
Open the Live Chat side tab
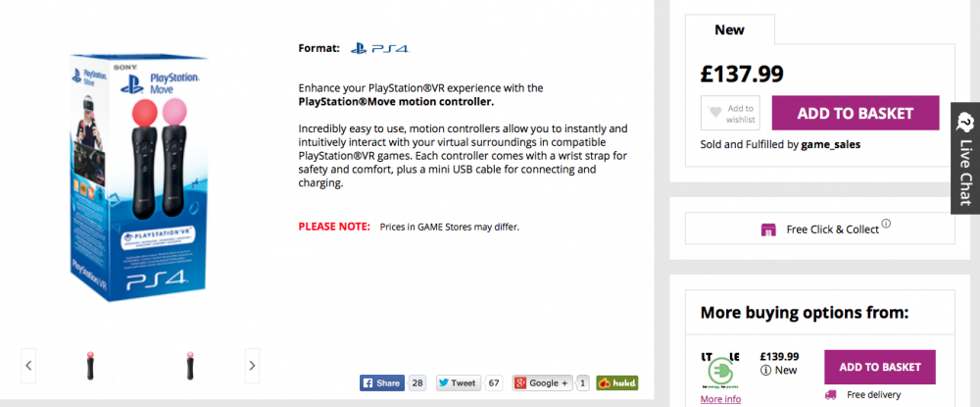point(965,157)
